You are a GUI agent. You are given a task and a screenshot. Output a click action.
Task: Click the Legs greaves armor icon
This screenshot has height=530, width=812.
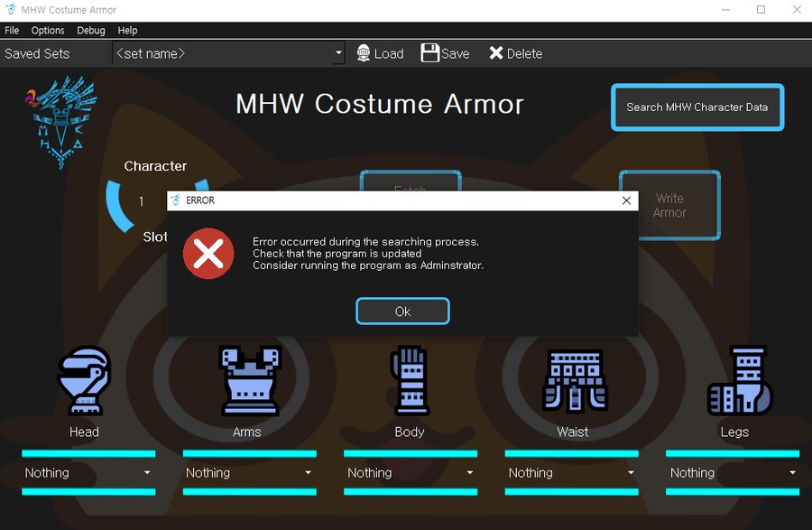(740, 381)
